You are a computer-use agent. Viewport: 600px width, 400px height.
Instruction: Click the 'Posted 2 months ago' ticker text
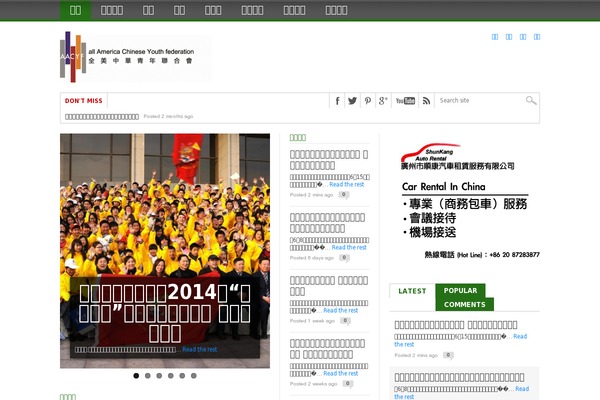pos(168,116)
